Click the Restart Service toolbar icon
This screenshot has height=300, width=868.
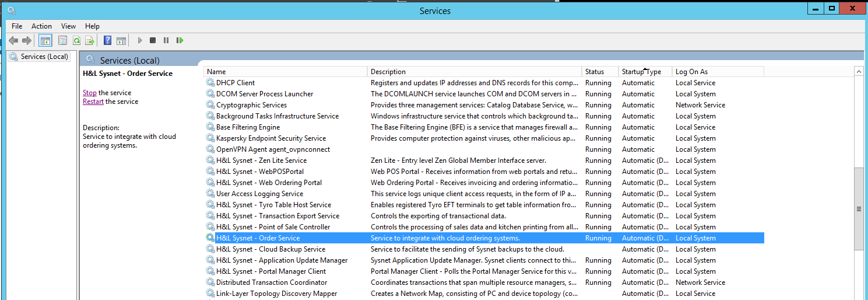tap(180, 40)
